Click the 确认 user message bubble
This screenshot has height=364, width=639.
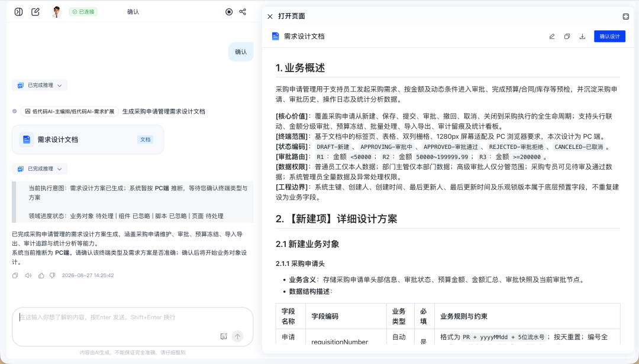click(241, 52)
